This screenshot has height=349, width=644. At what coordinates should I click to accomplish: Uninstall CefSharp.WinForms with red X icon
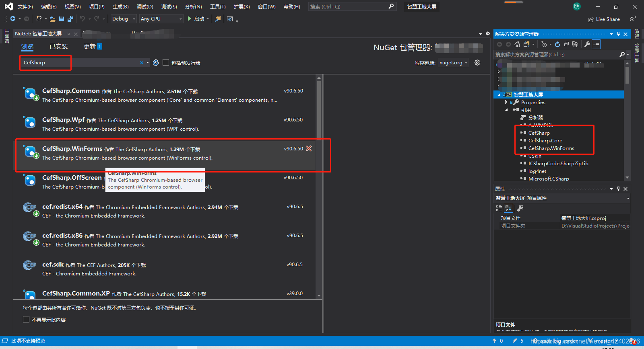[309, 149]
